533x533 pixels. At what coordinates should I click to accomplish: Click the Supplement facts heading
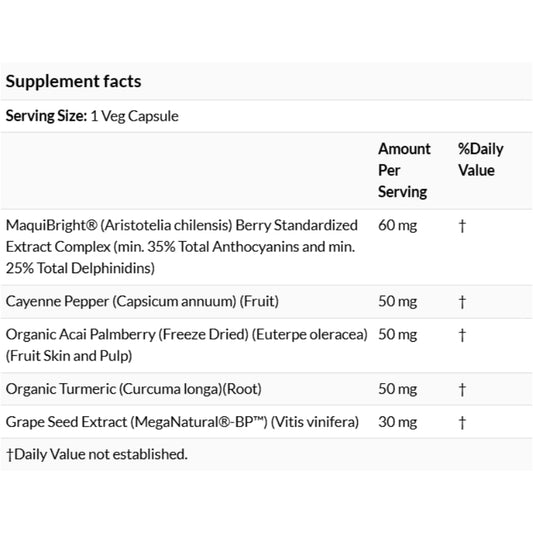tap(73, 82)
